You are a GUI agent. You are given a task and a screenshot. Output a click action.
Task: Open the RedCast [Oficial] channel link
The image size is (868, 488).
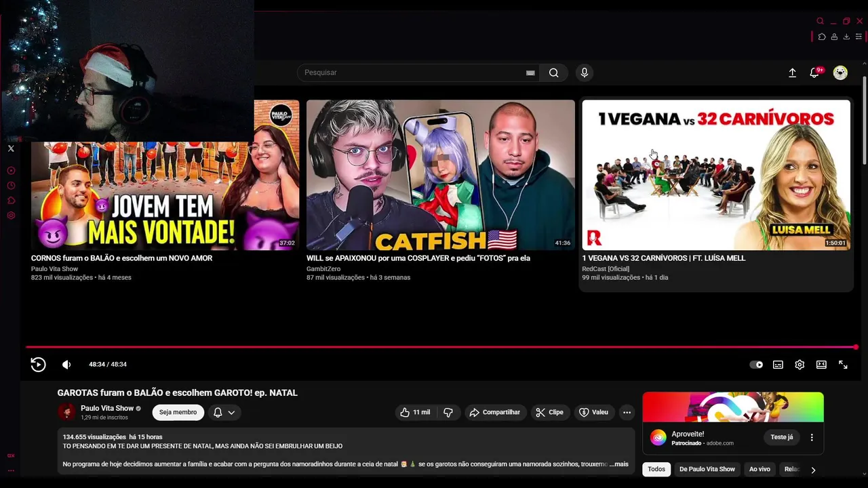606,269
